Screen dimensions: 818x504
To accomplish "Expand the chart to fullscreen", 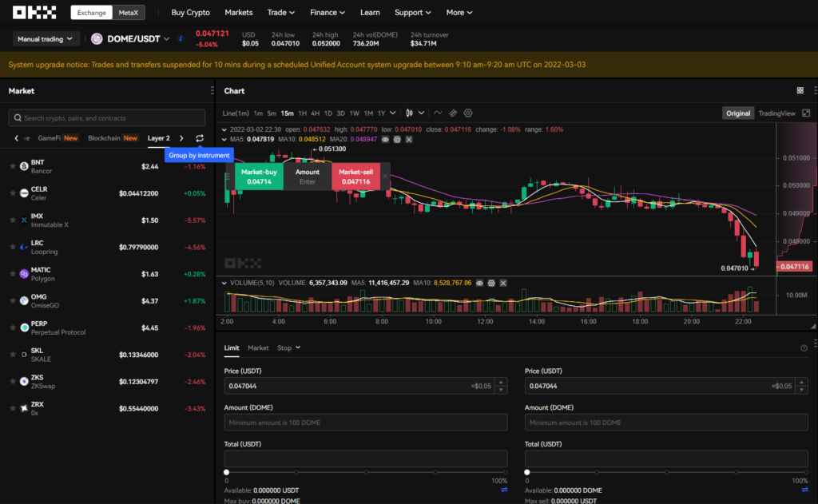I will tap(806, 113).
